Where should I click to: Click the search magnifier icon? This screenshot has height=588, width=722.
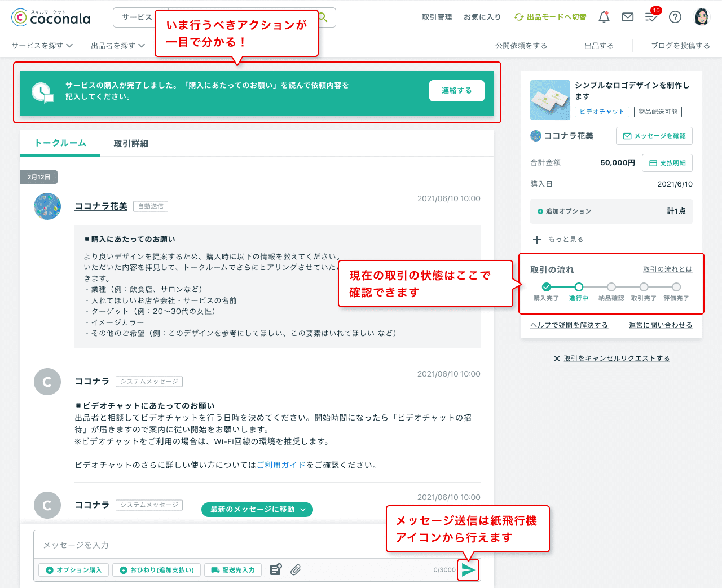coord(322,17)
